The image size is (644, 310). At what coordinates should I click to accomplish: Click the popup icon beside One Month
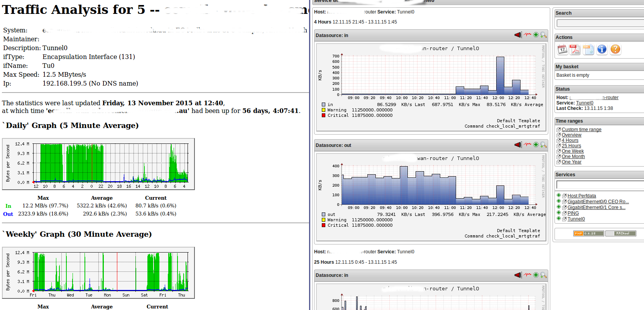558,157
